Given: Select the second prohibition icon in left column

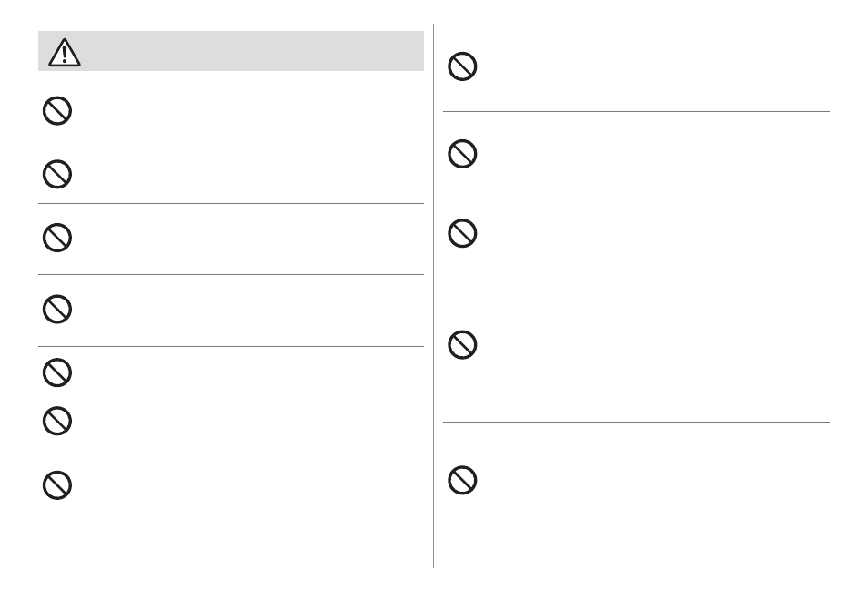Looking at the screenshot, I should [57, 175].
